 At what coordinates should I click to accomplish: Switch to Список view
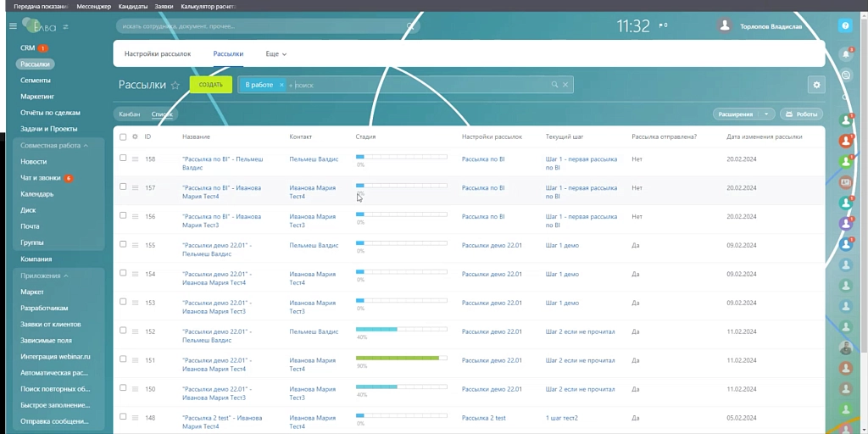pos(162,114)
